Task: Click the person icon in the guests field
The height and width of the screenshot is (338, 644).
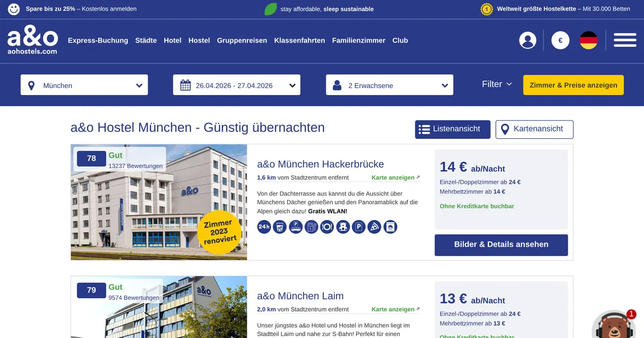Action: [337, 85]
